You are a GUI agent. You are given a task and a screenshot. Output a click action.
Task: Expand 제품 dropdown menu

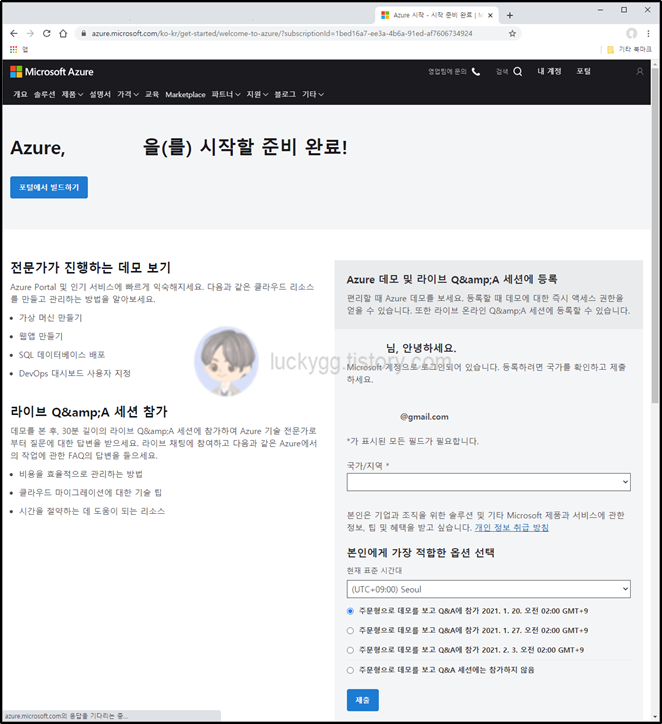point(72,94)
